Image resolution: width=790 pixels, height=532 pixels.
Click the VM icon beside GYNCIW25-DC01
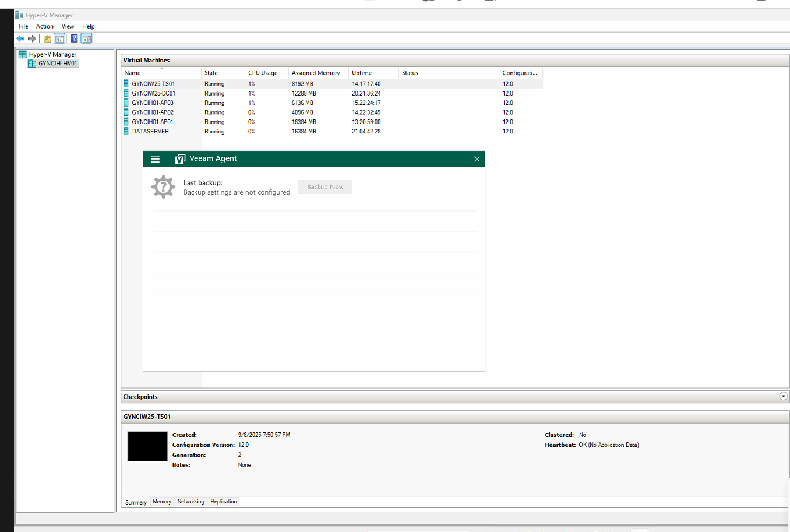(126, 93)
